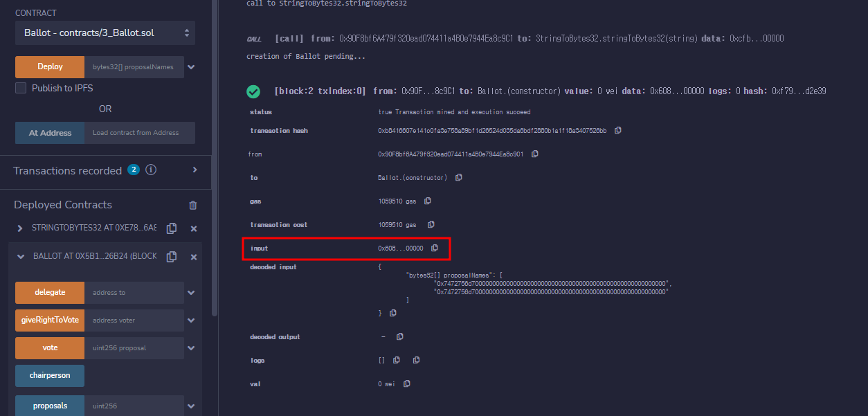Focus the Load contract from Address field

point(140,133)
